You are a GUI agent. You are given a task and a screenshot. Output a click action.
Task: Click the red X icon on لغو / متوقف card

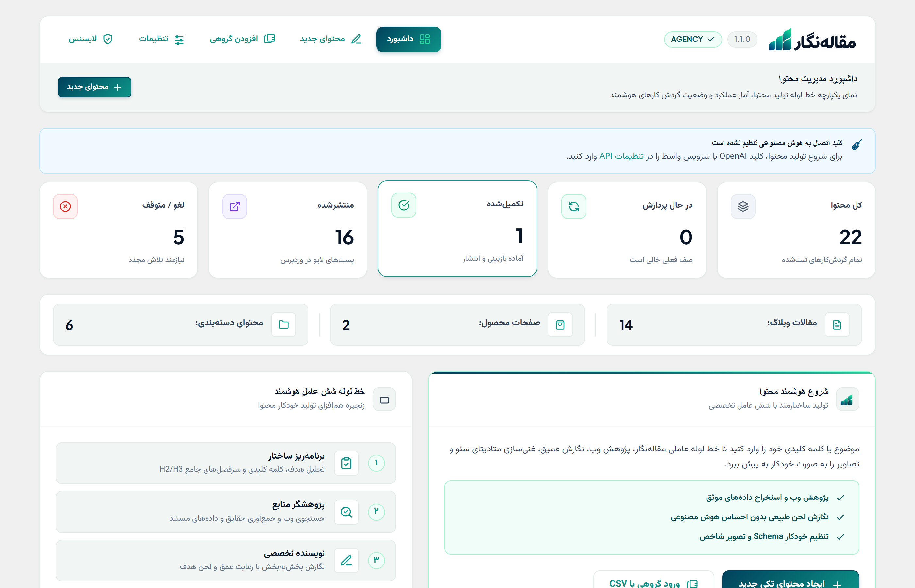point(65,206)
